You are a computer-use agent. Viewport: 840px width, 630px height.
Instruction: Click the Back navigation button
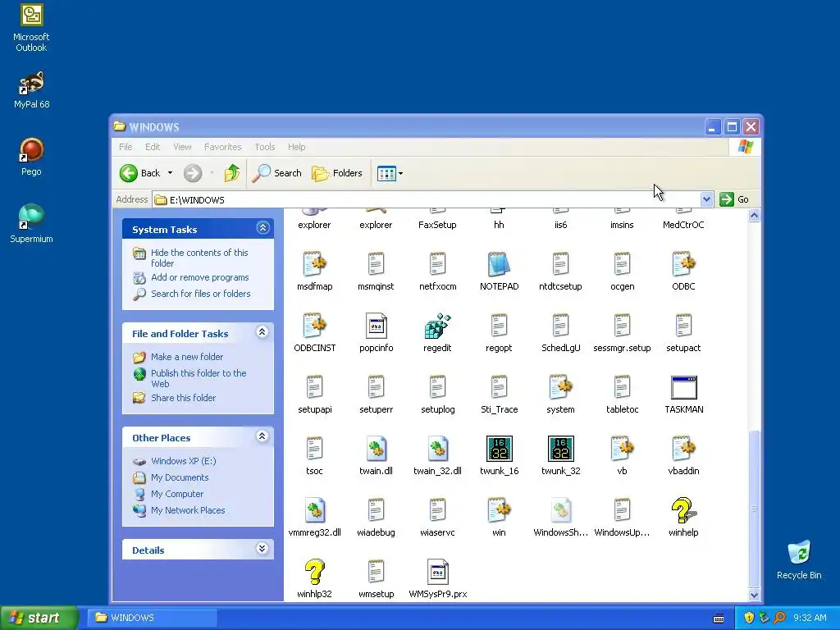(139, 173)
